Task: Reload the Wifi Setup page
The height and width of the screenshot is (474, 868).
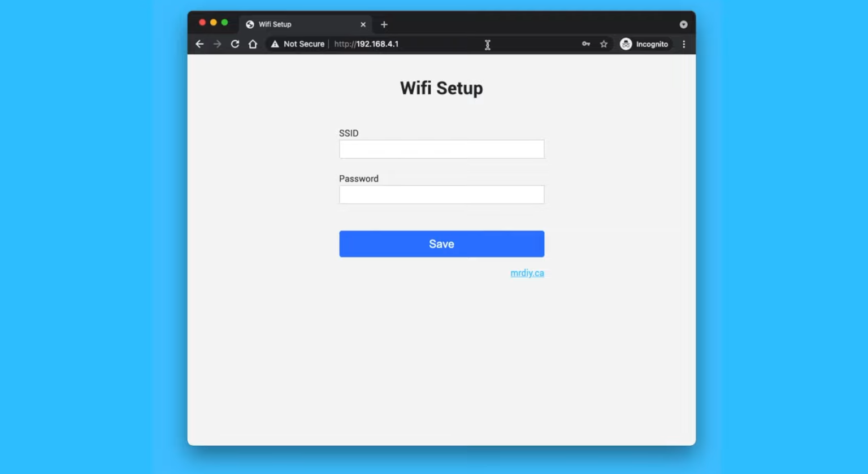Action: (235, 44)
